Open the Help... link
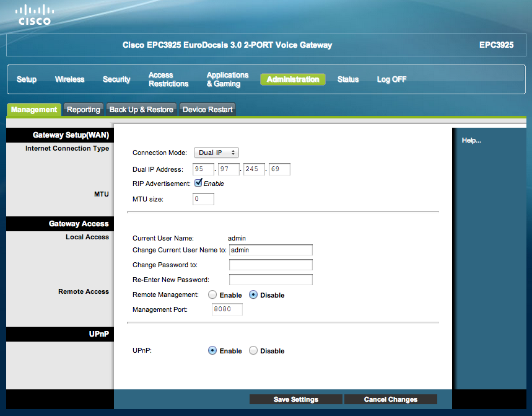The height and width of the screenshot is (416, 532). coord(471,140)
